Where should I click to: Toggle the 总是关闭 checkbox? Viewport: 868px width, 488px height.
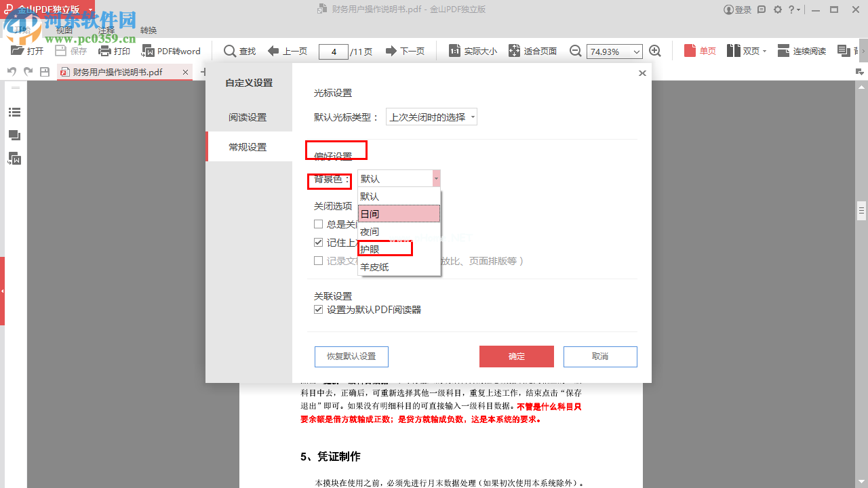click(x=318, y=224)
